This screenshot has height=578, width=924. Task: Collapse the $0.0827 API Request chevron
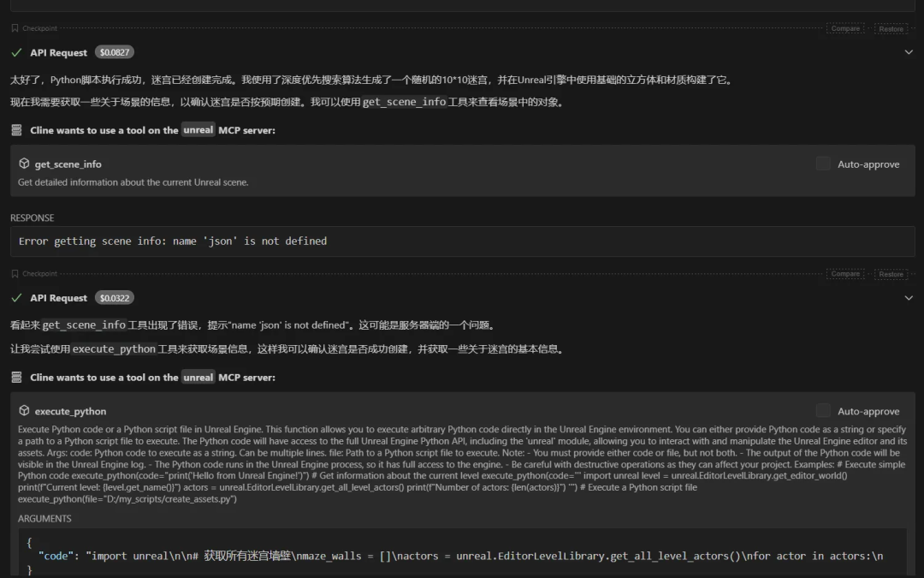pyautogui.click(x=909, y=52)
